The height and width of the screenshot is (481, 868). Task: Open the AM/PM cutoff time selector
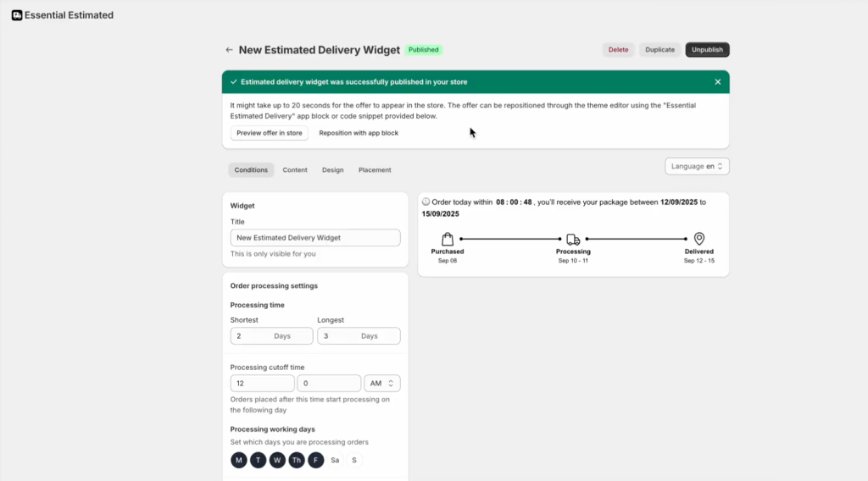tap(382, 383)
